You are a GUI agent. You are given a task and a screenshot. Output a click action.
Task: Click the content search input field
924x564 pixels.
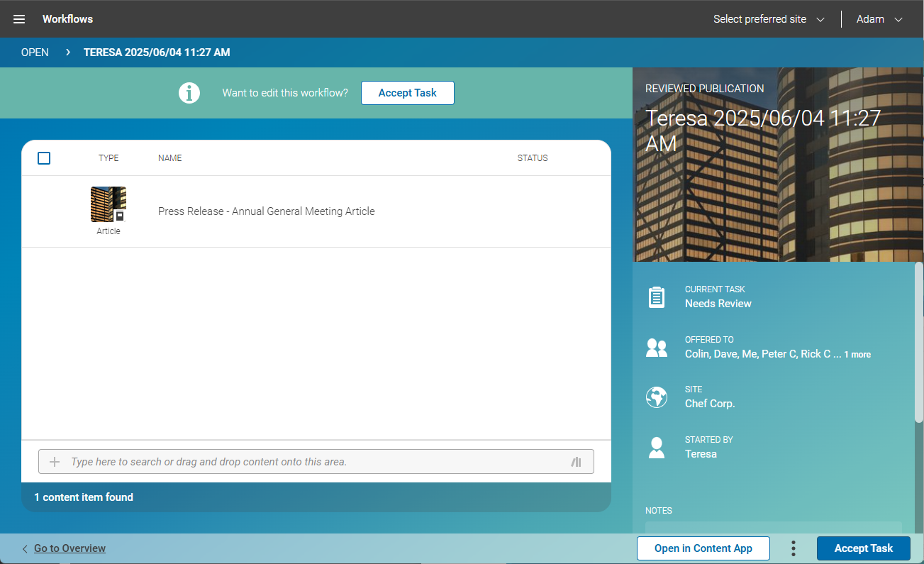click(284, 461)
